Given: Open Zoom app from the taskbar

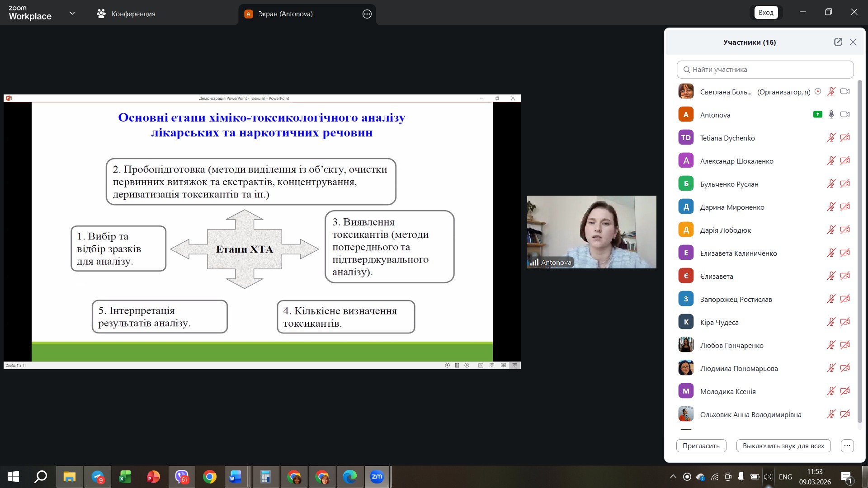Looking at the screenshot, I should [377, 477].
